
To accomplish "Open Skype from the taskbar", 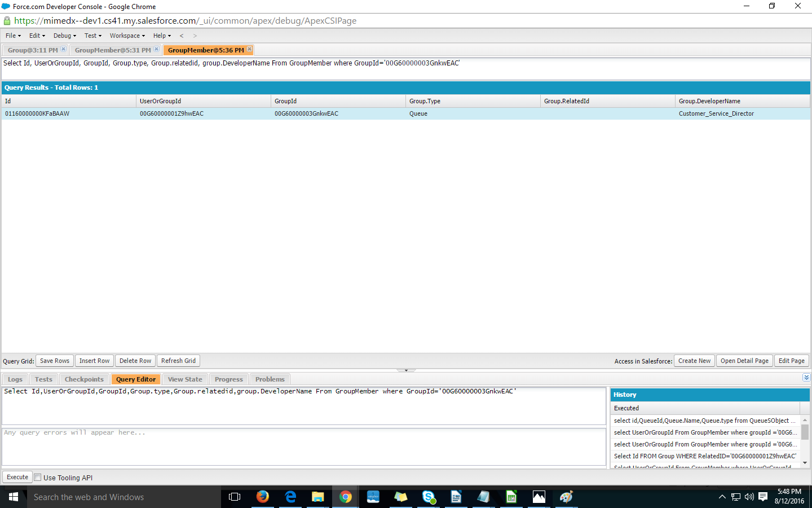I will click(x=429, y=497).
